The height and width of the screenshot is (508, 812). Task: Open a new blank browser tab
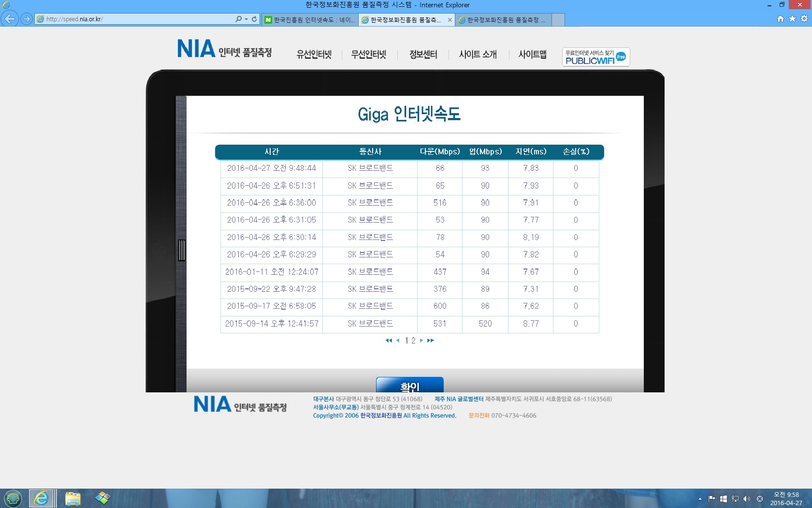558,20
